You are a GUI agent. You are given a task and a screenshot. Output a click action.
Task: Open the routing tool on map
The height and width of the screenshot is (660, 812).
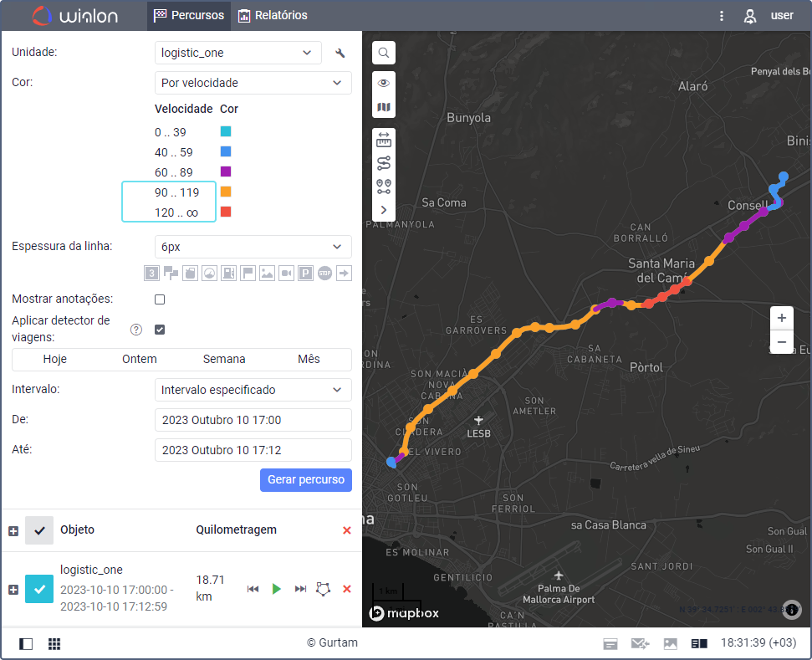coord(384,163)
